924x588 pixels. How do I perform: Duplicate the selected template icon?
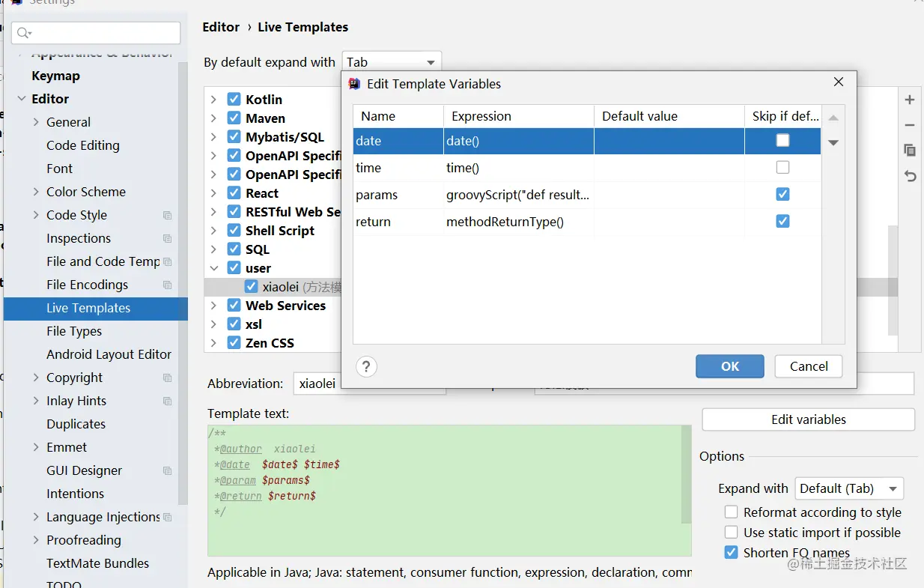[x=910, y=151]
